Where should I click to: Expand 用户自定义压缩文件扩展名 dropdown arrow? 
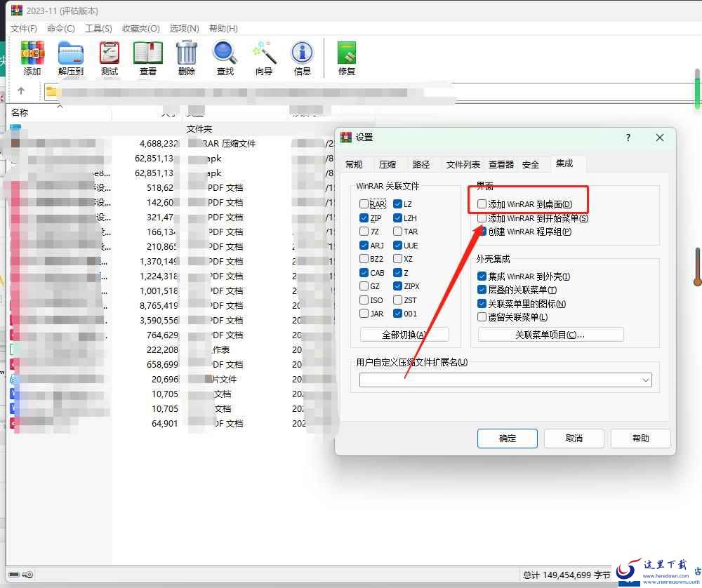[646, 380]
